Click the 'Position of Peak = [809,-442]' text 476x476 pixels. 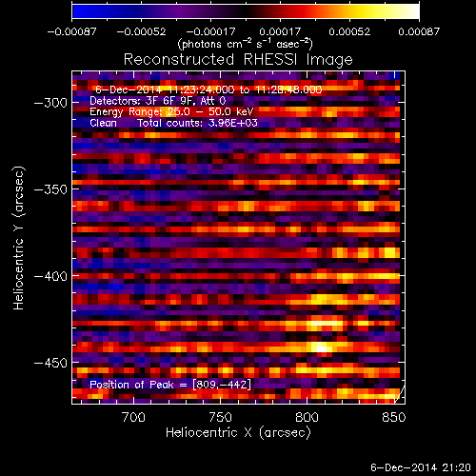[170, 385]
